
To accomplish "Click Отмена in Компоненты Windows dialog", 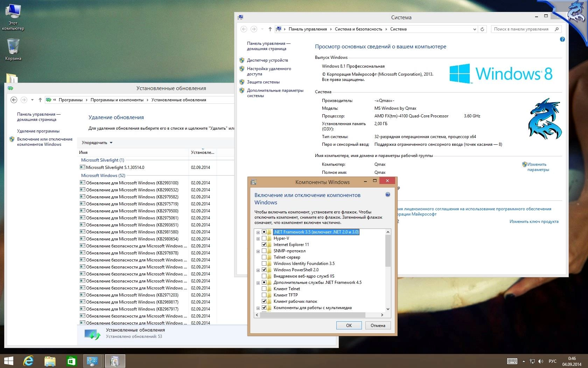I will pos(378,325).
